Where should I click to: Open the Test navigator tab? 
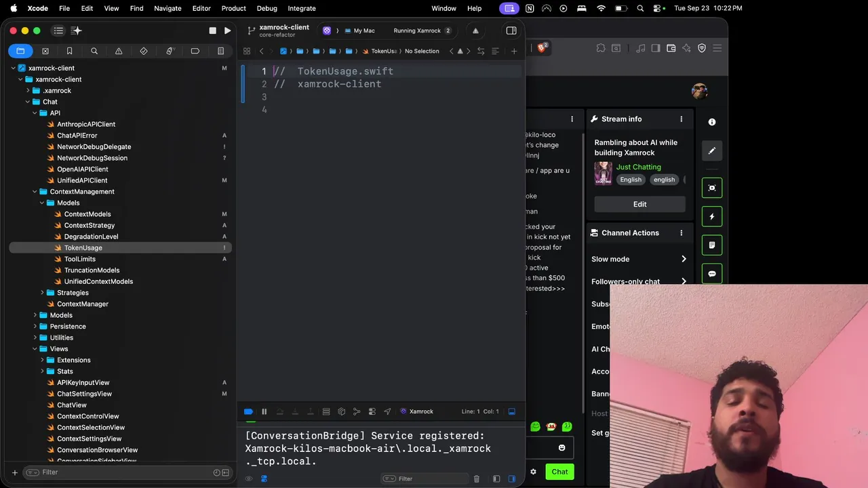tap(144, 51)
